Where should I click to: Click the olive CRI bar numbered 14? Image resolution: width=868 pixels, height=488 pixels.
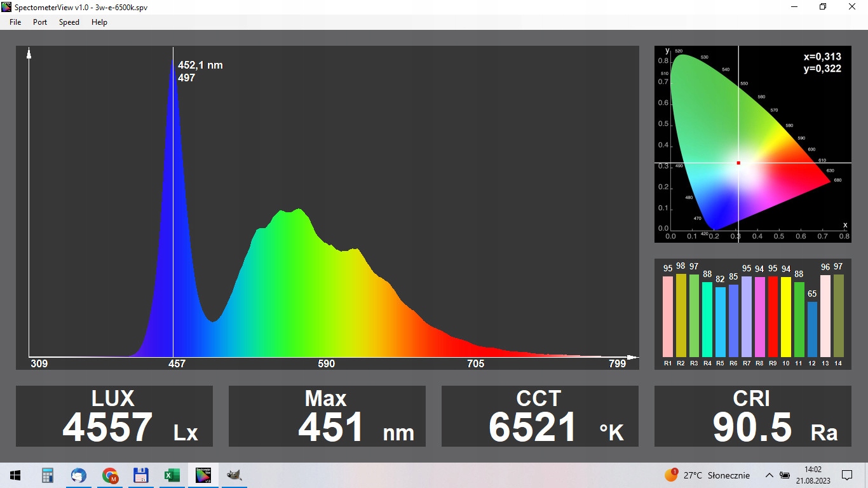(x=839, y=316)
